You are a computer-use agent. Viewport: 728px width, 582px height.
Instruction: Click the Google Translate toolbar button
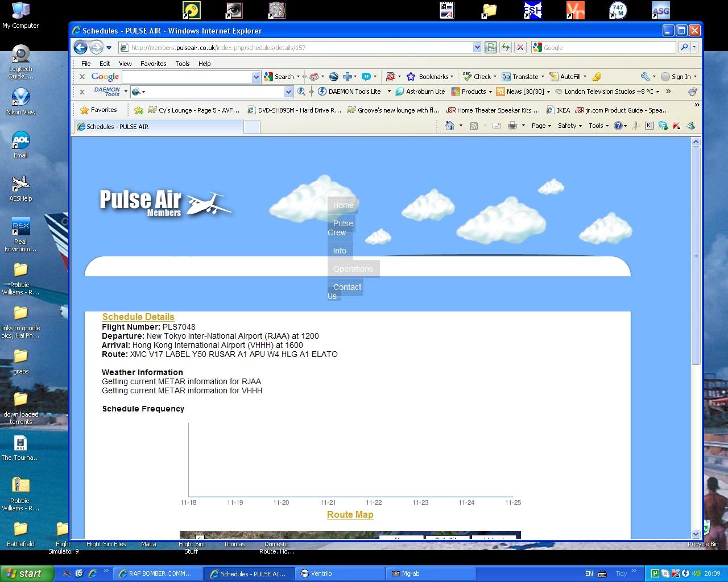[x=523, y=77]
